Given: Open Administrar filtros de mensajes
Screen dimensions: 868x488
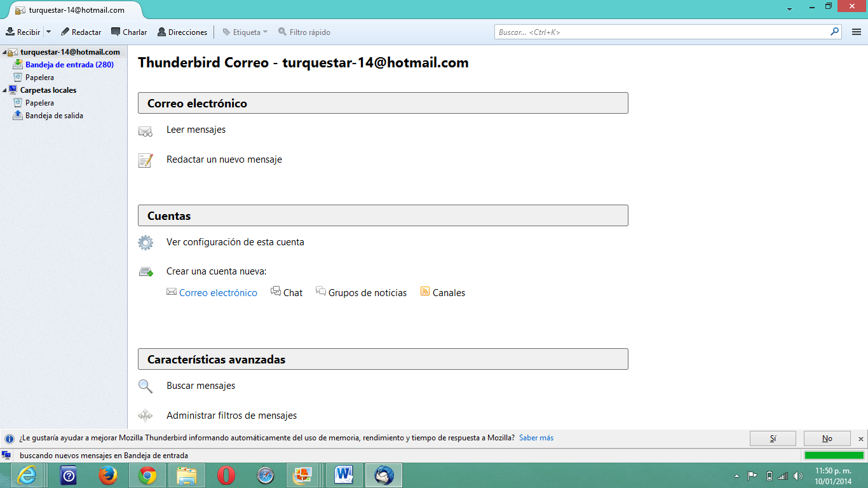Looking at the screenshot, I should pyautogui.click(x=231, y=416).
